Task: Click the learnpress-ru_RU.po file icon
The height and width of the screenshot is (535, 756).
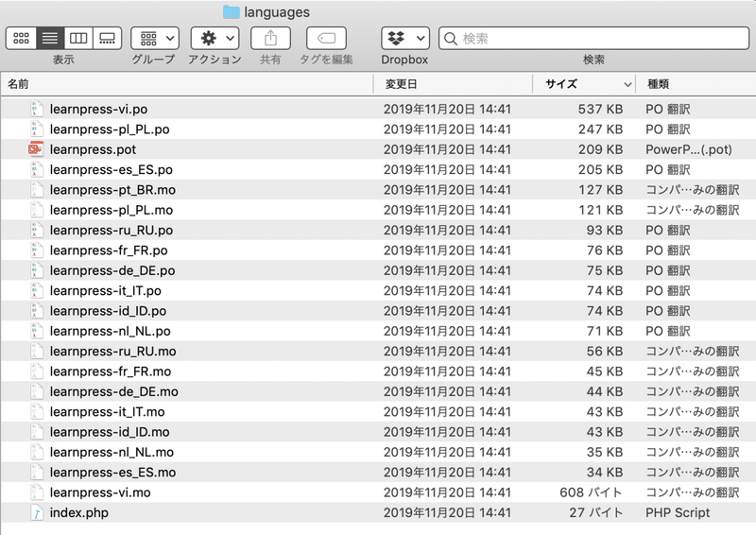Action: [x=37, y=230]
